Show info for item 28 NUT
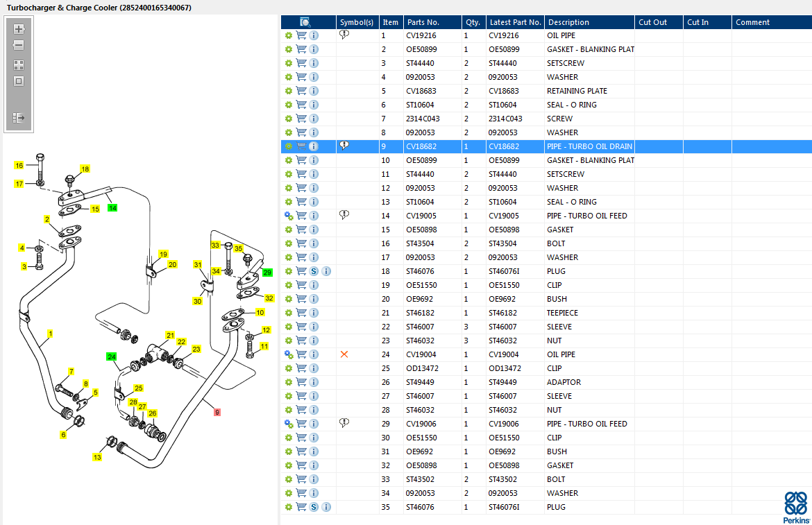 coord(314,410)
